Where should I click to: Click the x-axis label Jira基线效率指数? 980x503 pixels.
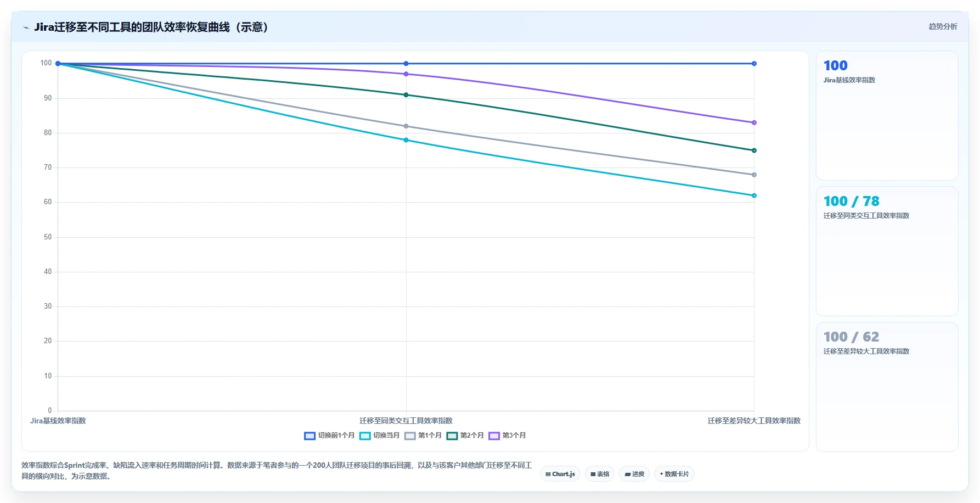tap(58, 421)
